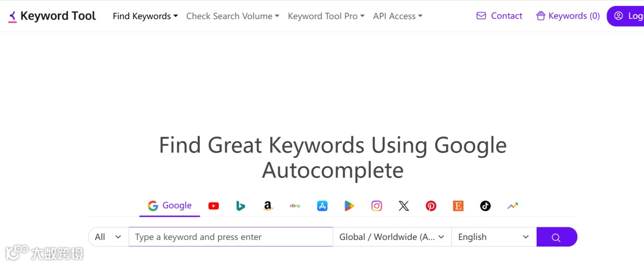This screenshot has width=644, height=265.
Task: Click the envelope icon beside Contact
Action: pyautogui.click(x=481, y=16)
